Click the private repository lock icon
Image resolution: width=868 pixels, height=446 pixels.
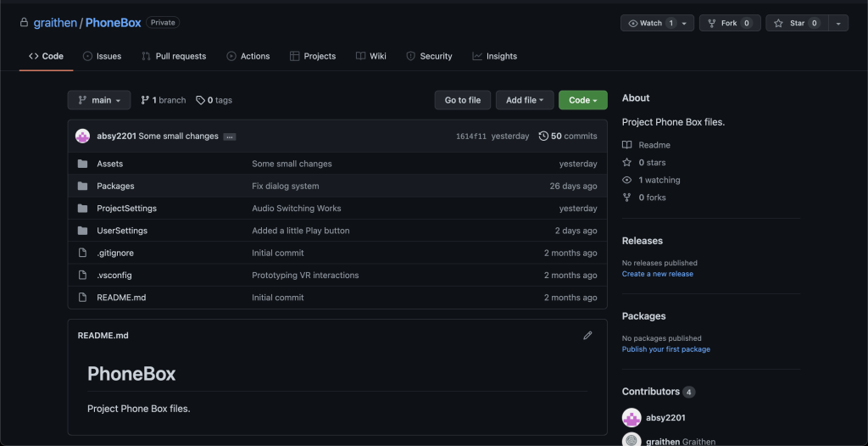(x=24, y=23)
